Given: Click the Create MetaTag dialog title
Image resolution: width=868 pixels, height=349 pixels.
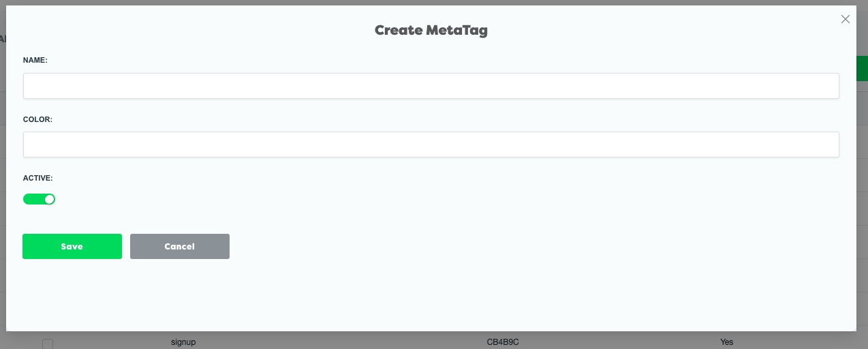Looking at the screenshot, I should click(431, 30).
